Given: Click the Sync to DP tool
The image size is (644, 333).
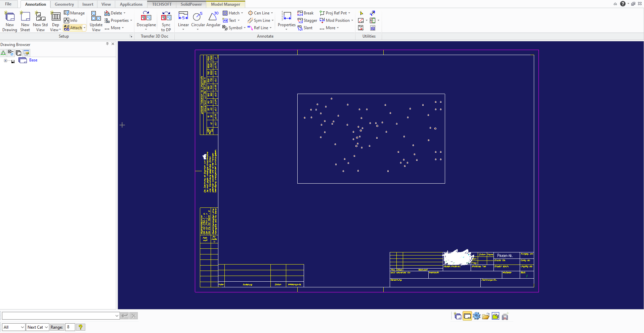Looking at the screenshot, I should coord(166,21).
